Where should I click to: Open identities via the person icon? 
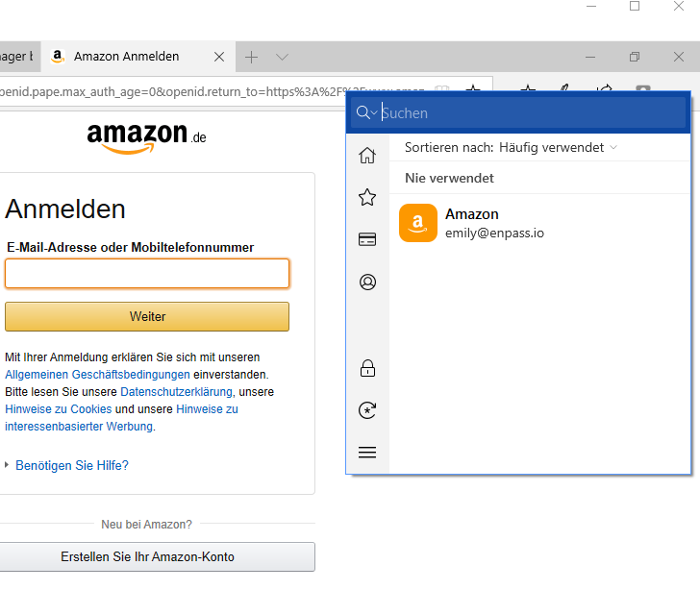(x=366, y=283)
